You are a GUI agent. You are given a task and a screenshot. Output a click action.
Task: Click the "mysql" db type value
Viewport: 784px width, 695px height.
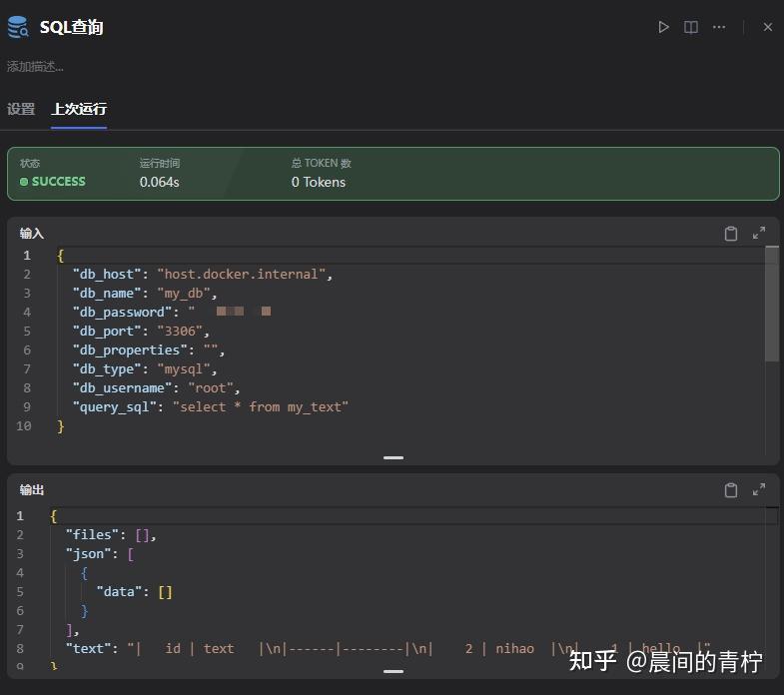(x=184, y=369)
